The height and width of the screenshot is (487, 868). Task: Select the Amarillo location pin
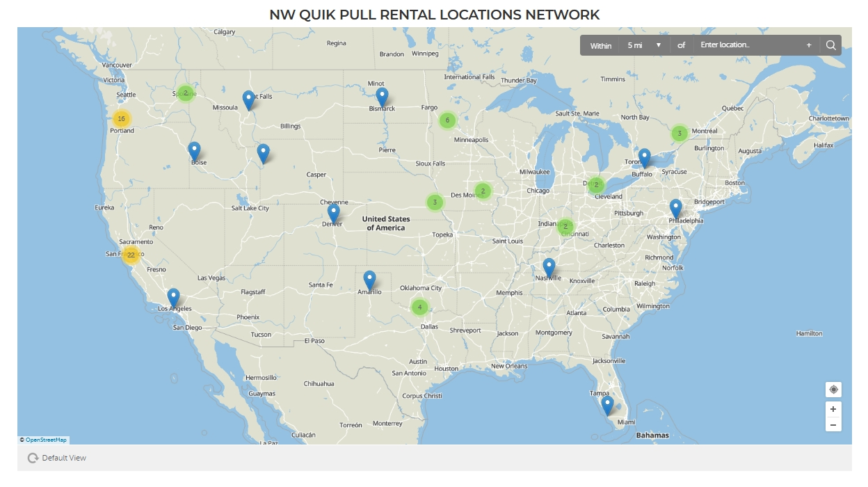click(x=369, y=277)
